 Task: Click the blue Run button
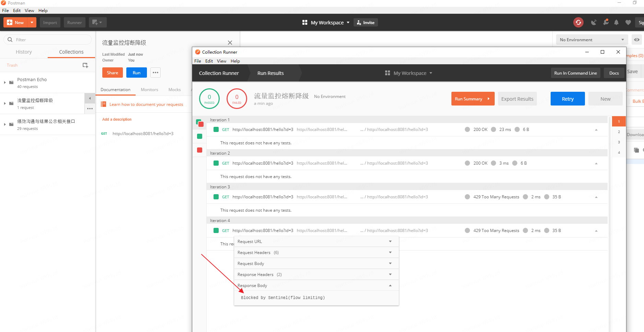pos(137,73)
